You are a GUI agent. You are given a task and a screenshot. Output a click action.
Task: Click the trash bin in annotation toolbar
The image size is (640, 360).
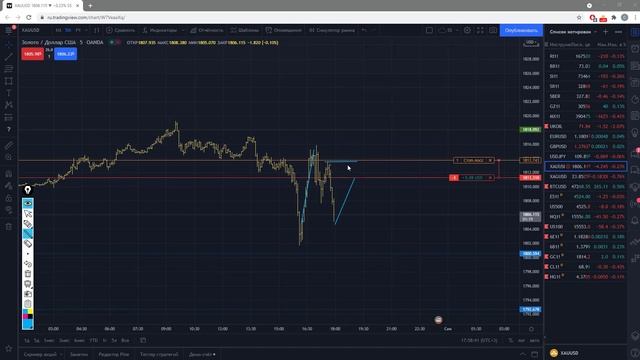(28, 273)
